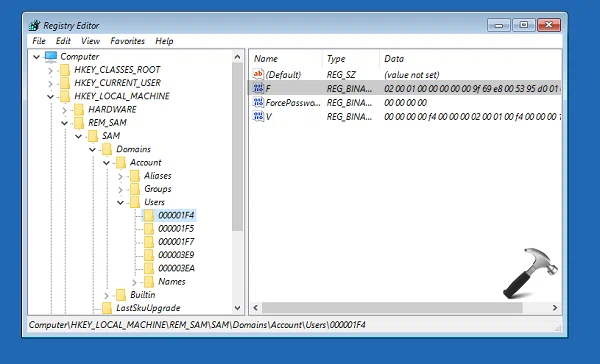600x364 pixels.
Task: Expand the HKEY_CLASSES_ROOT node
Action: (x=50, y=70)
